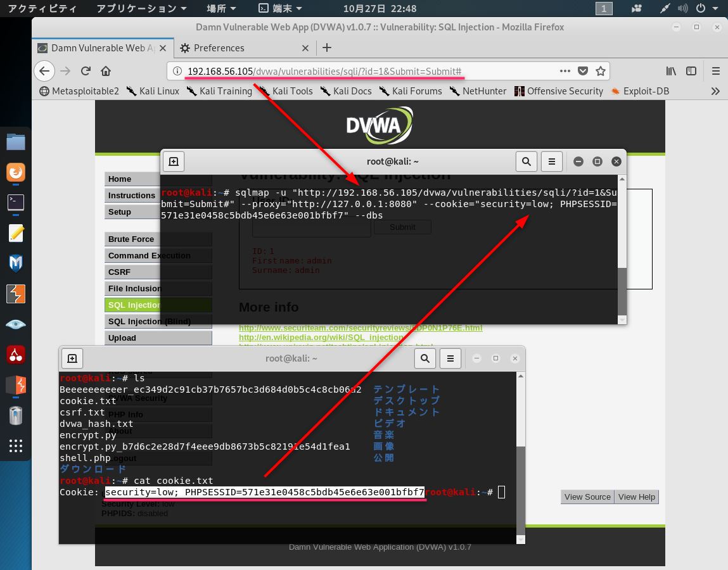This screenshot has width=728, height=570.
Task: Show all applications grid
Action: 16,446
